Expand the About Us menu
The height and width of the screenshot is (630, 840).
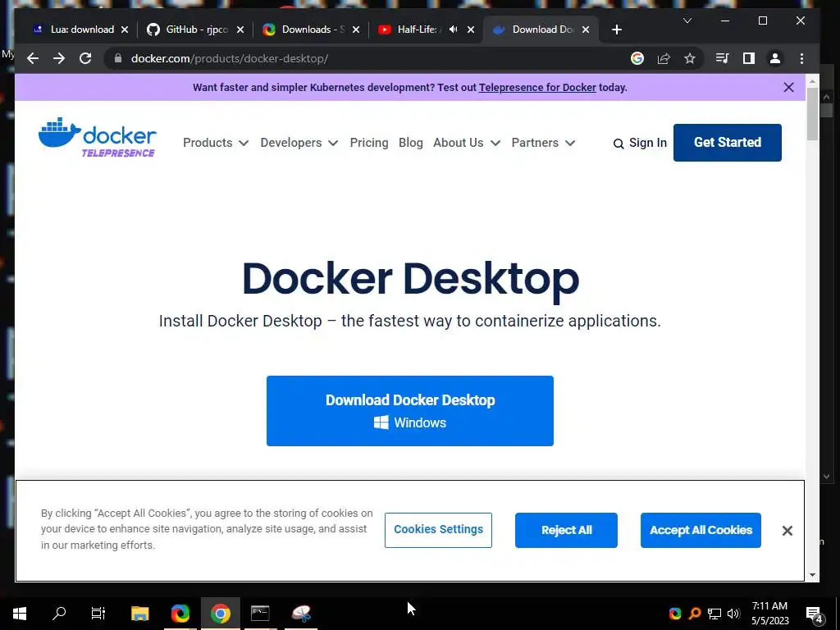click(467, 143)
